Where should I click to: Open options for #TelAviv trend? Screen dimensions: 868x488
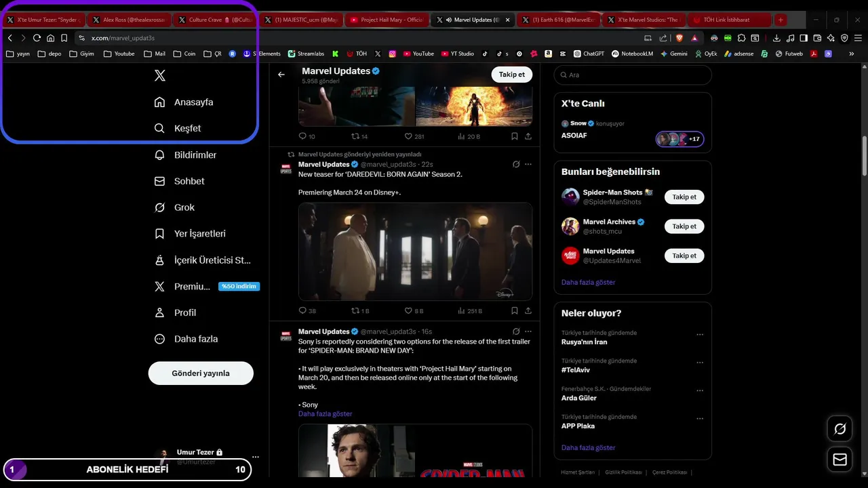coord(700,363)
